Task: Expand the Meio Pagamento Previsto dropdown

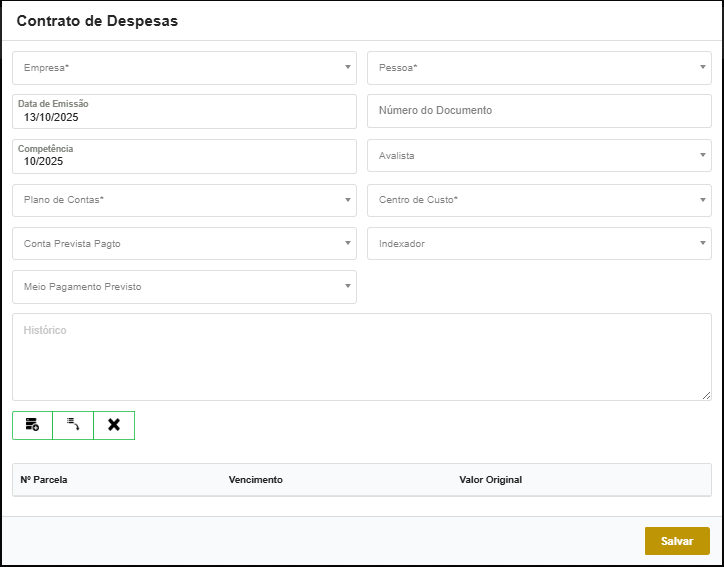Action: [184, 287]
